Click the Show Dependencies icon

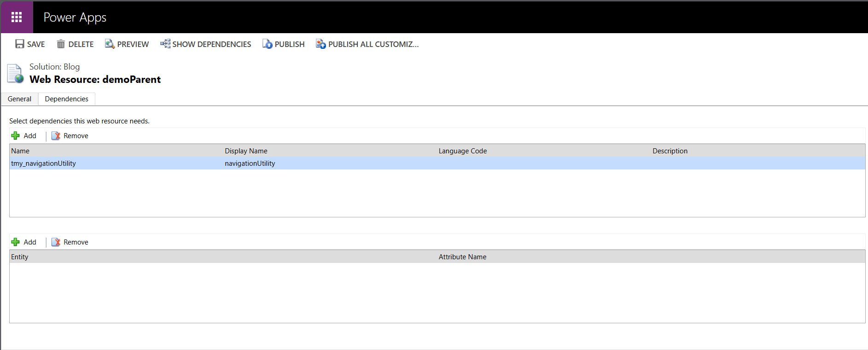(165, 44)
